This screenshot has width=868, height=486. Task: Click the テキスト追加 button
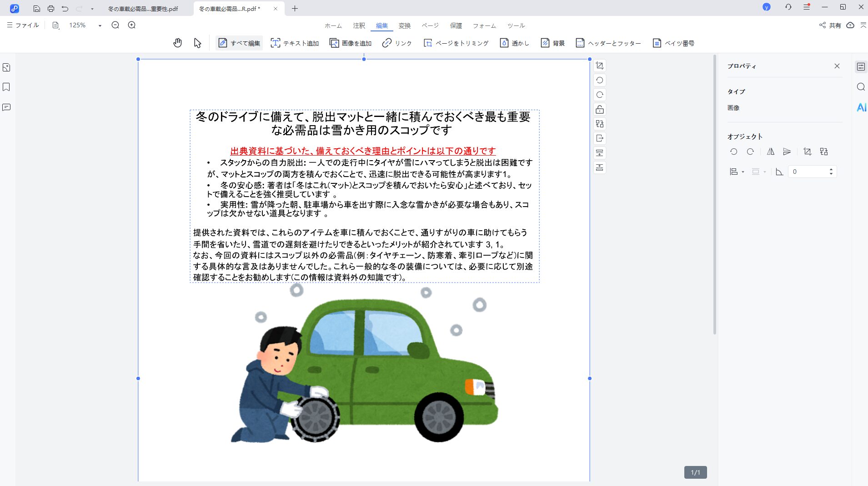295,43
